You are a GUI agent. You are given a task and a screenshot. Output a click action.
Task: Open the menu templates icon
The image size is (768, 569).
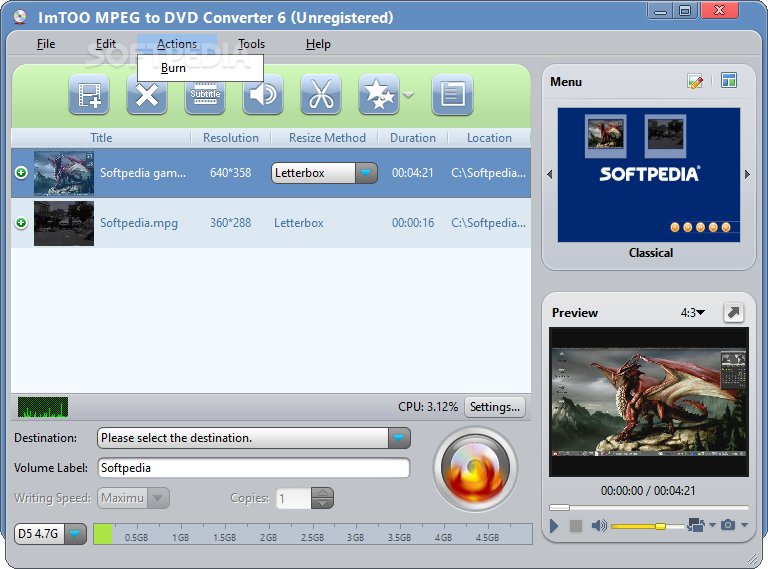[x=729, y=80]
